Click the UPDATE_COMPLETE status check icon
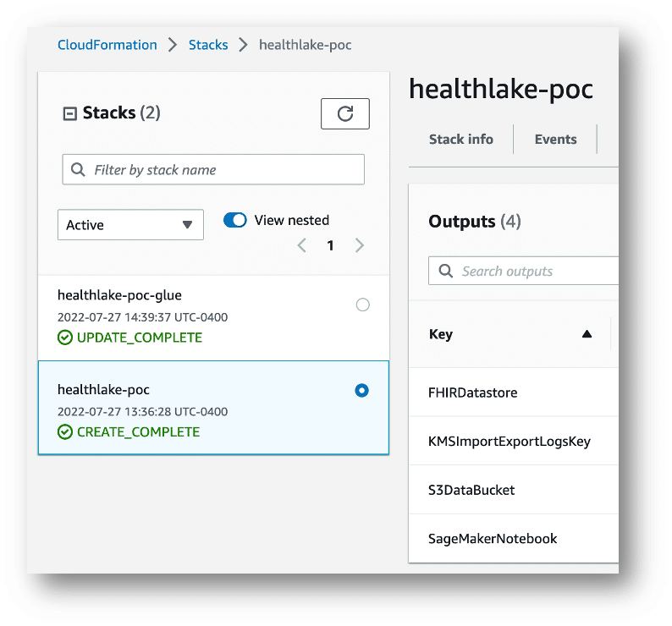This screenshot has height=626, width=672. coord(65,338)
